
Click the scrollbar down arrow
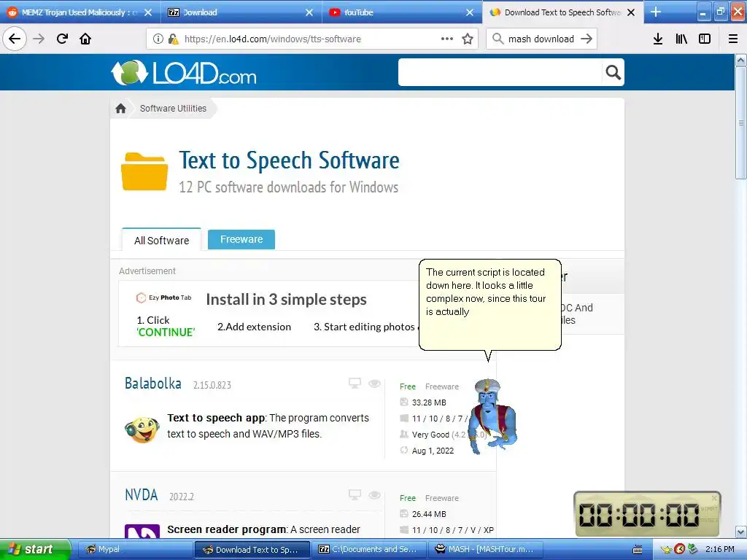pos(740,532)
